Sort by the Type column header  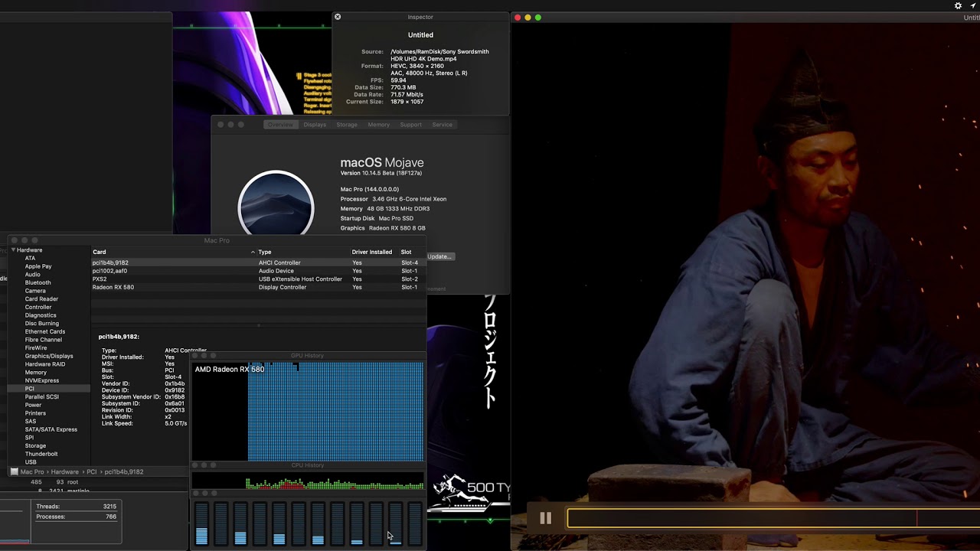coord(265,252)
